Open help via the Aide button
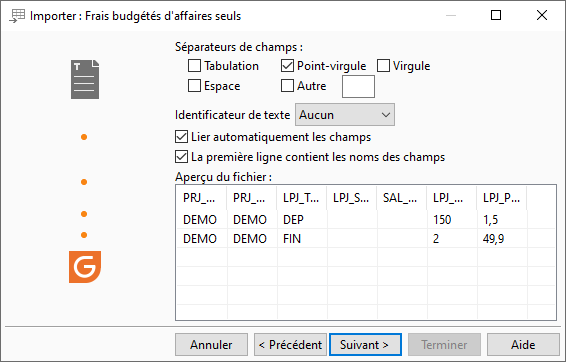 pos(523,345)
